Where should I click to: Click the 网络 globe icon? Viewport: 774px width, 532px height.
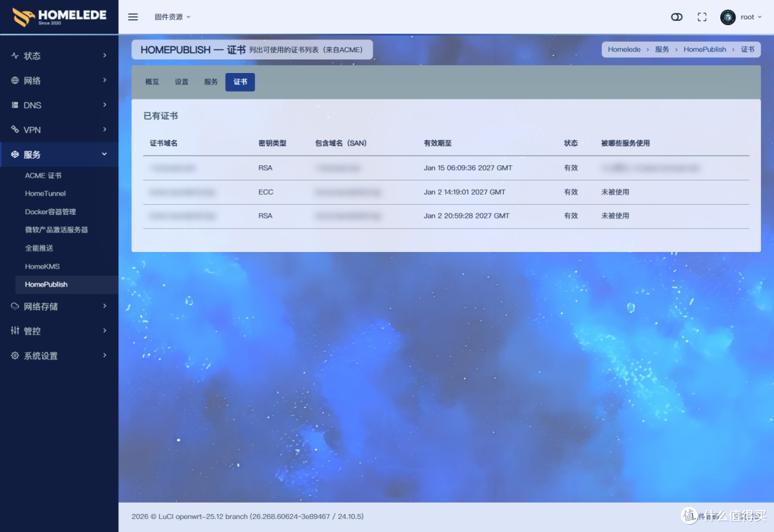[x=15, y=80]
